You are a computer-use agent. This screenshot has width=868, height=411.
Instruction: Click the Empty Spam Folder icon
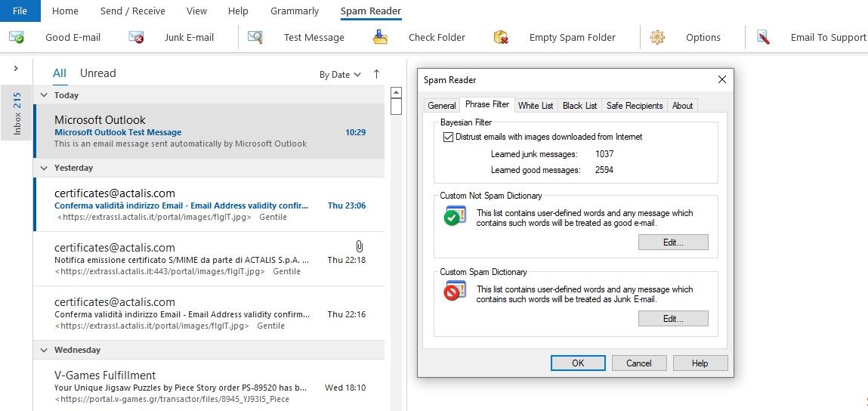501,37
